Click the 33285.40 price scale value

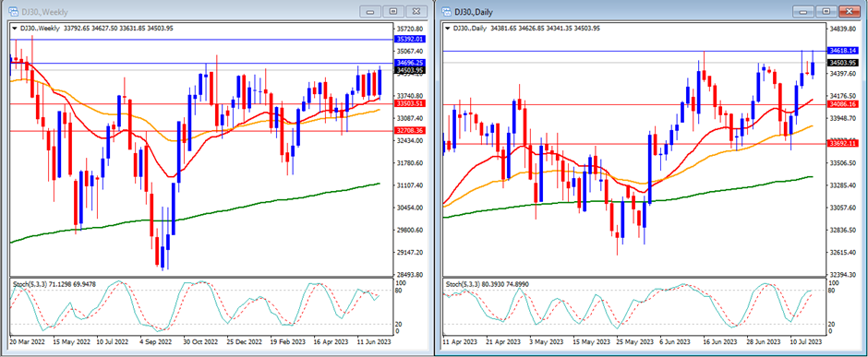[843, 185]
